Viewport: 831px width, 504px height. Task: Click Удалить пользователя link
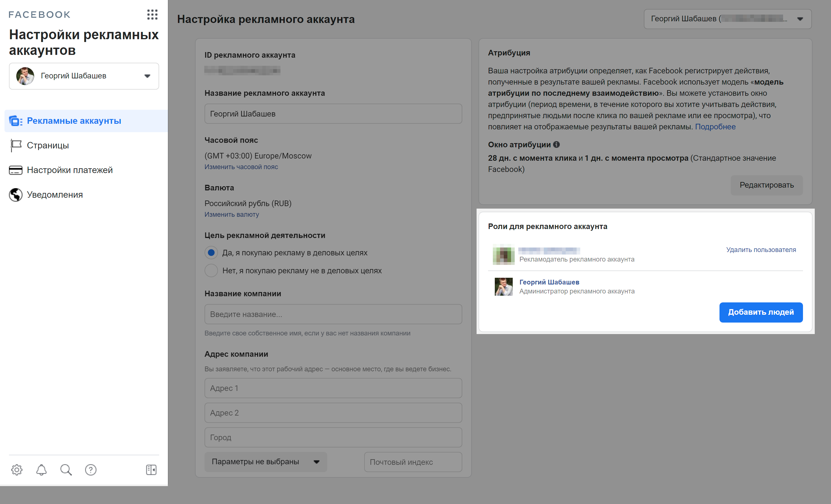[x=761, y=249]
